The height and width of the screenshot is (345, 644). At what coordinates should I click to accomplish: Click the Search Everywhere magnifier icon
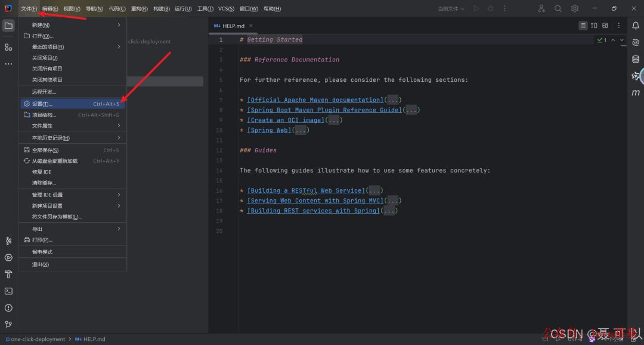point(558,8)
